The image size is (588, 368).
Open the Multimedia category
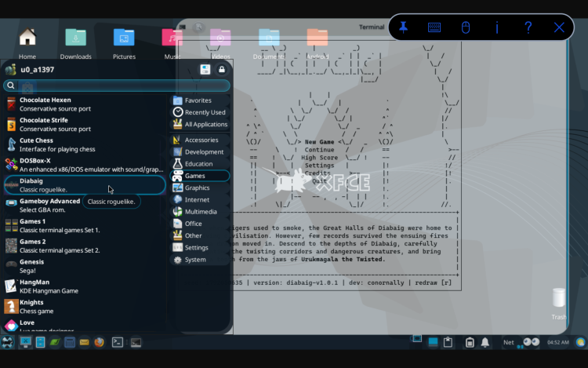pos(200,212)
